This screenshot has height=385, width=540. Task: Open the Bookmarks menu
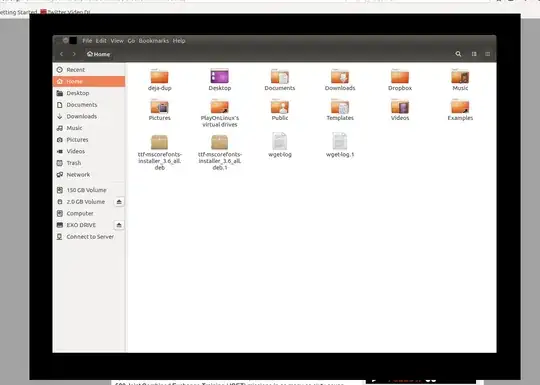click(154, 41)
